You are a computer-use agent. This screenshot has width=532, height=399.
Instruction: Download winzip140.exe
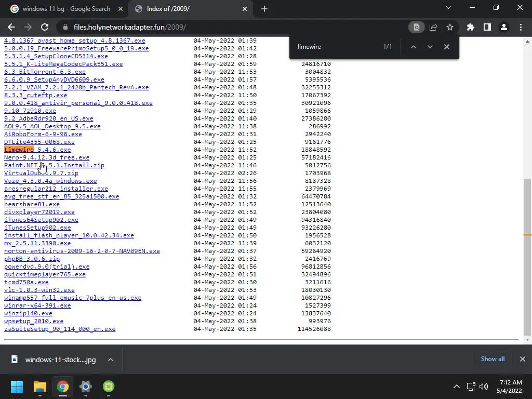(x=28, y=313)
